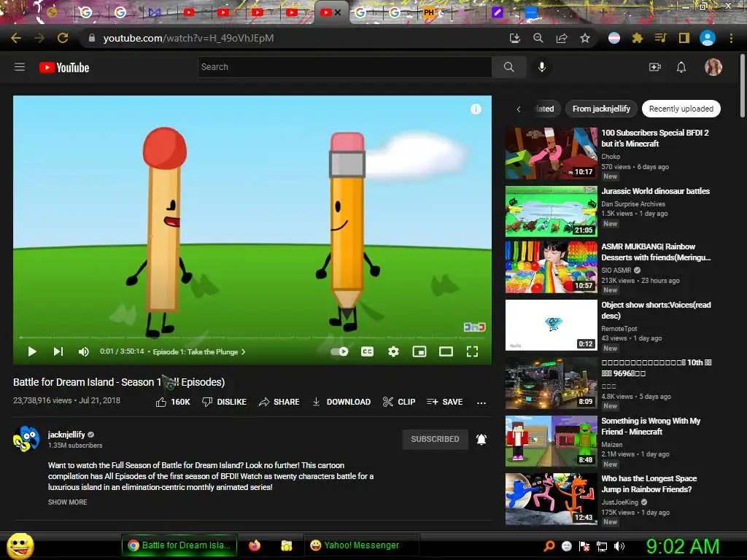
Task: Toggle the browser side panel
Action: tap(684, 38)
